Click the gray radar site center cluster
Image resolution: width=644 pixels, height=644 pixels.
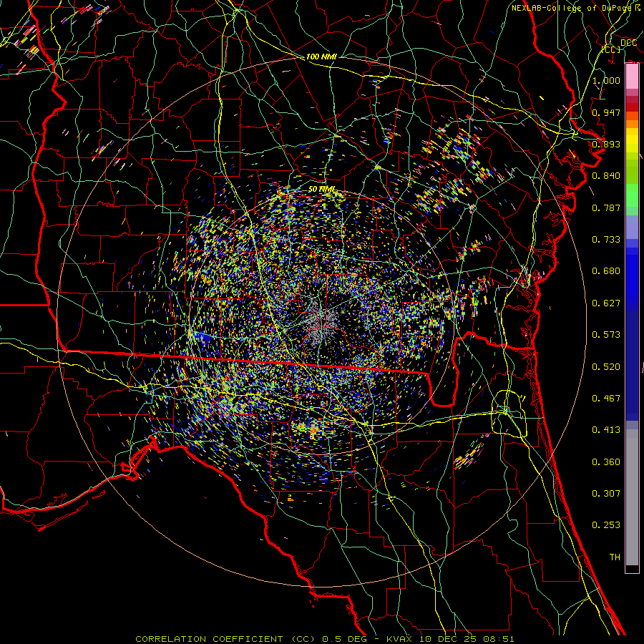(321, 322)
